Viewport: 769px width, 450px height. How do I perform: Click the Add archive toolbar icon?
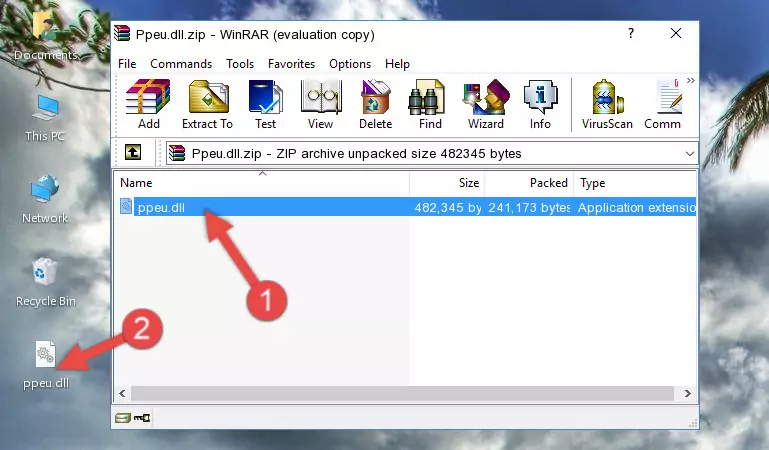click(x=148, y=104)
